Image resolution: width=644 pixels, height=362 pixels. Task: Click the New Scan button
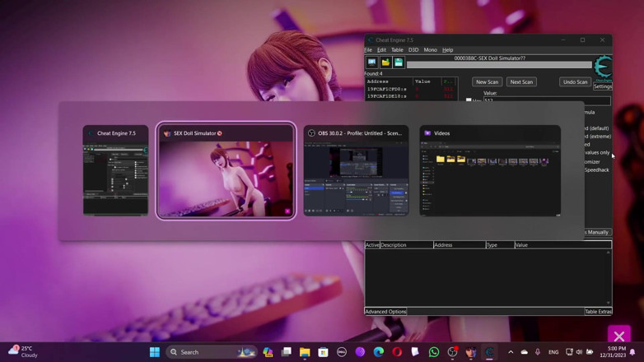487,82
